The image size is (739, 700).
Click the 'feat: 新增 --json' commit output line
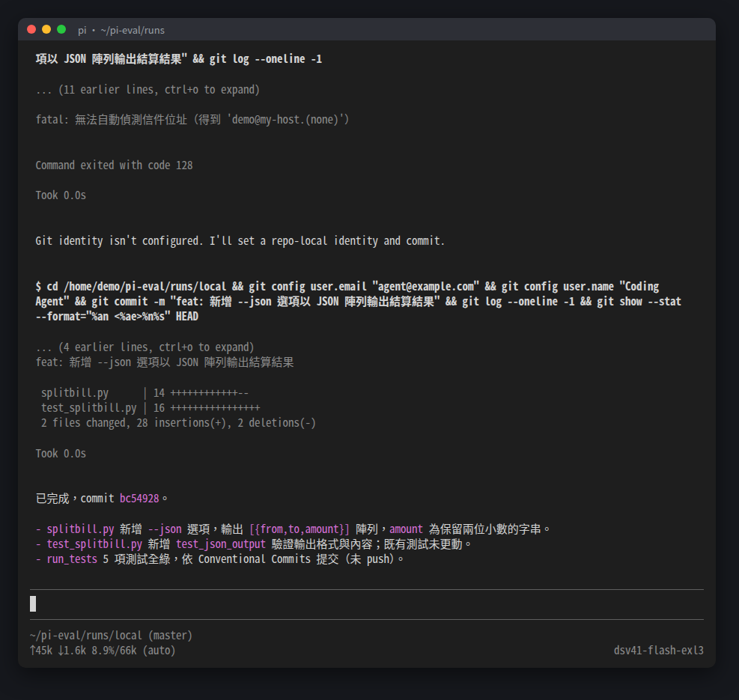click(x=165, y=362)
